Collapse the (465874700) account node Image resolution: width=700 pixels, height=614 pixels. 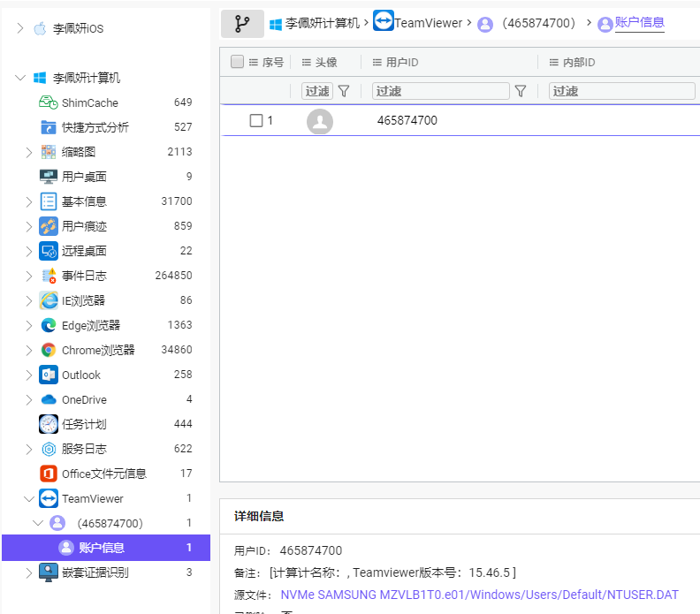[x=38, y=523]
